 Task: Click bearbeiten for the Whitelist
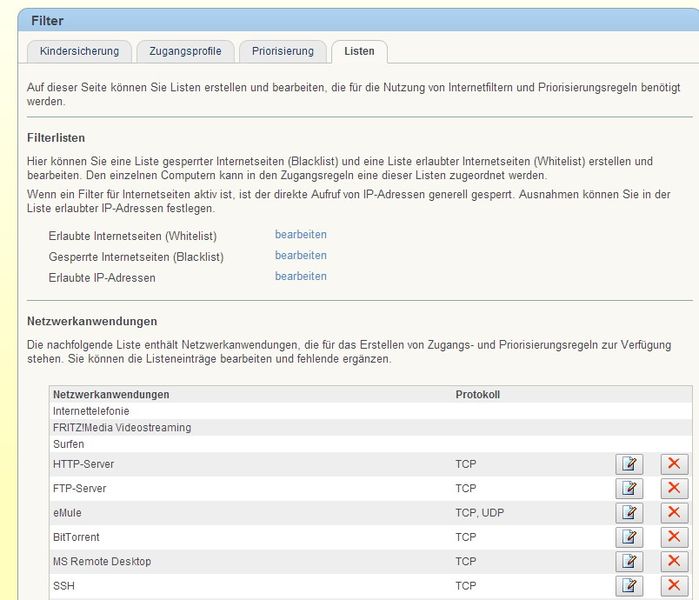click(300, 235)
